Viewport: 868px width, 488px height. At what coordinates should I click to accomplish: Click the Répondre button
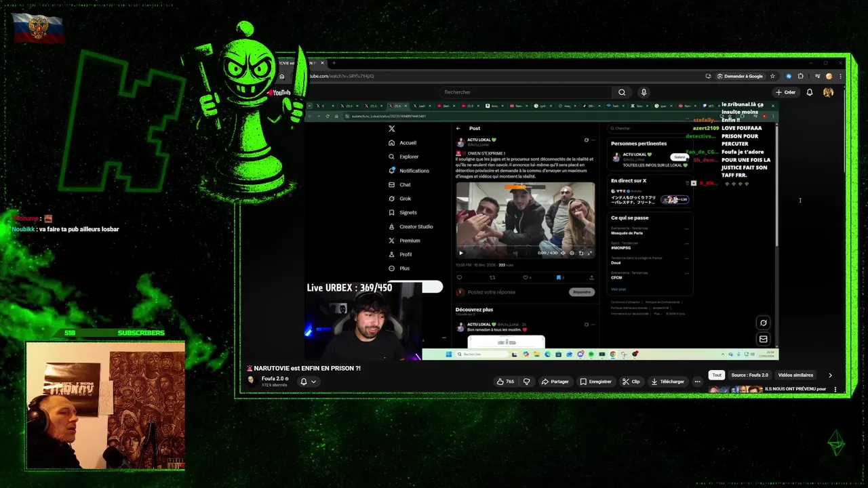pos(582,292)
